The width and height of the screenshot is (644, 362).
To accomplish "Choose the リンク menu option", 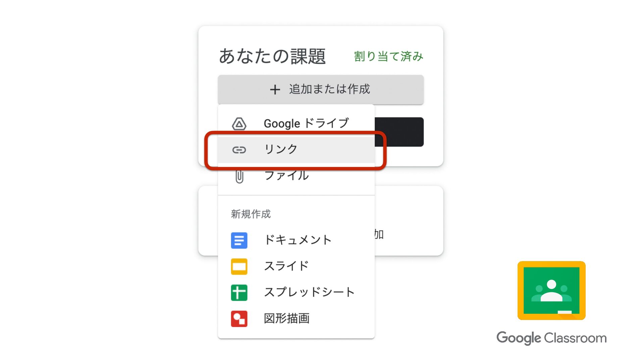I will pyautogui.click(x=281, y=149).
